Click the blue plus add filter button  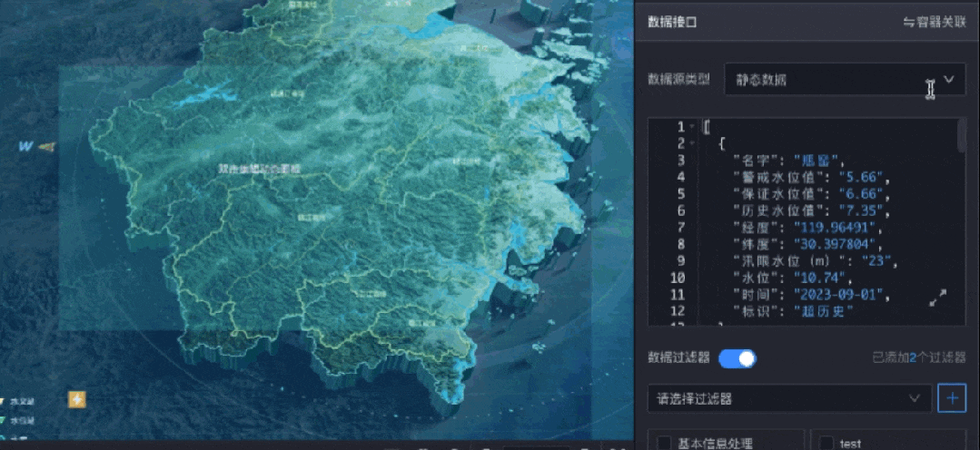[x=952, y=398]
